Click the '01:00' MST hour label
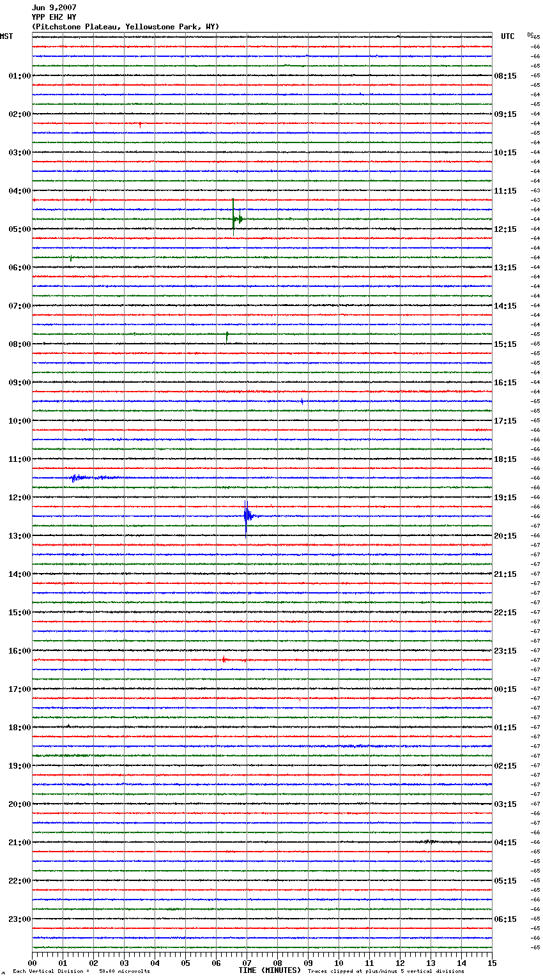The width and height of the screenshot is (543, 980). (20, 76)
